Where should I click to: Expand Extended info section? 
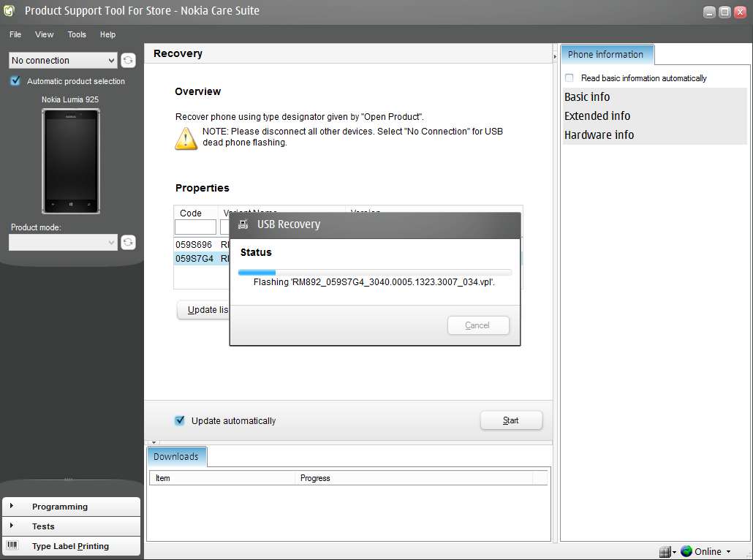point(654,116)
